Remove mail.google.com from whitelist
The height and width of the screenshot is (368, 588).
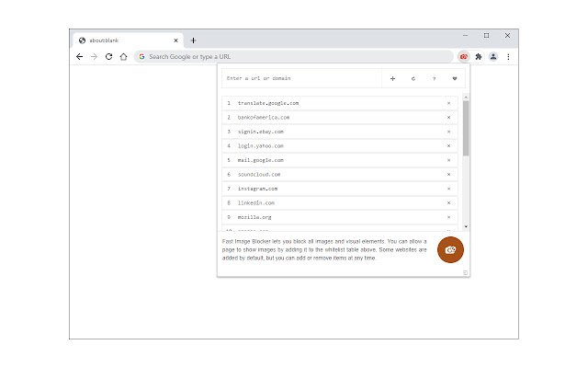tap(448, 160)
